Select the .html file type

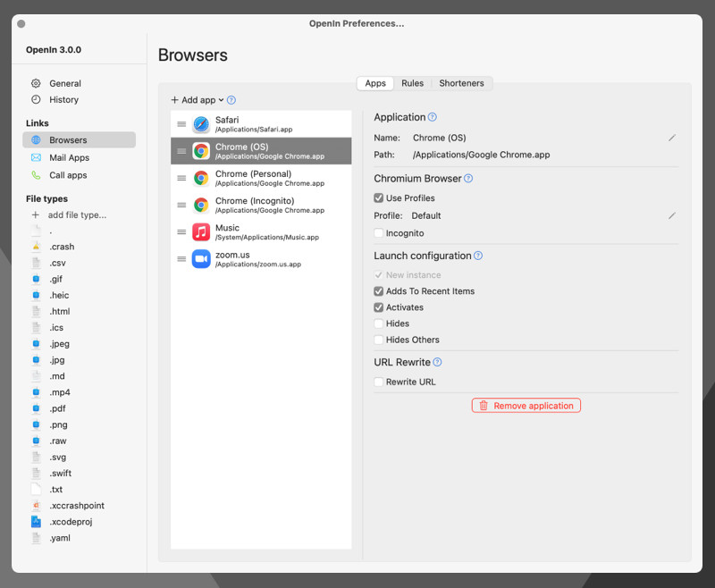(x=60, y=311)
